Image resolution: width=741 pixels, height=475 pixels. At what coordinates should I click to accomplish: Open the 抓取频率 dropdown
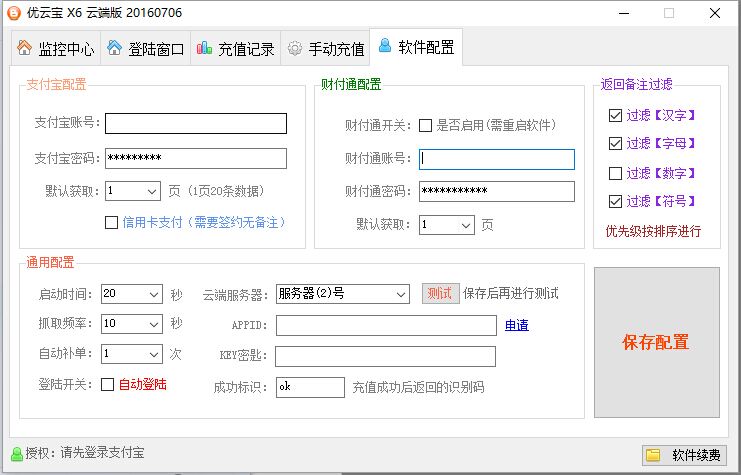point(153,324)
